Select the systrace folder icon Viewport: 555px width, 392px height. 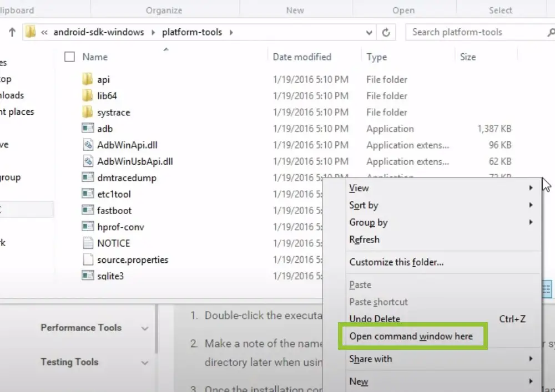coord(88,112)
